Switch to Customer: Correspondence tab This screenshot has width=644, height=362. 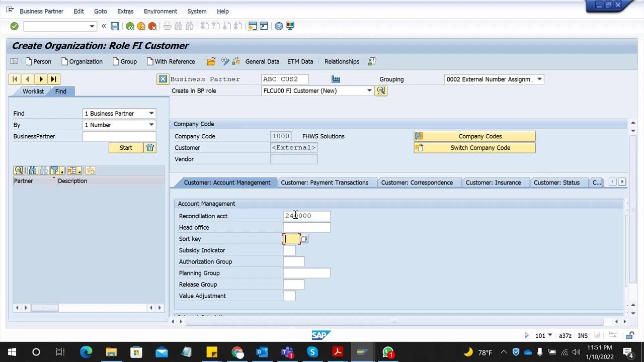point(417,183)
